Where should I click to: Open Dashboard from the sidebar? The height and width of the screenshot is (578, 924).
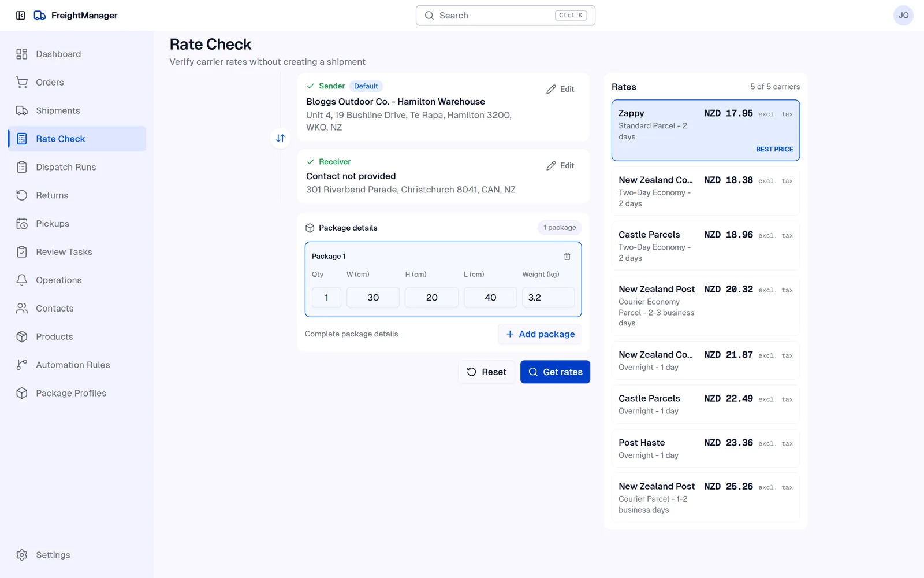pyautogui.click(x=77, y=54)
